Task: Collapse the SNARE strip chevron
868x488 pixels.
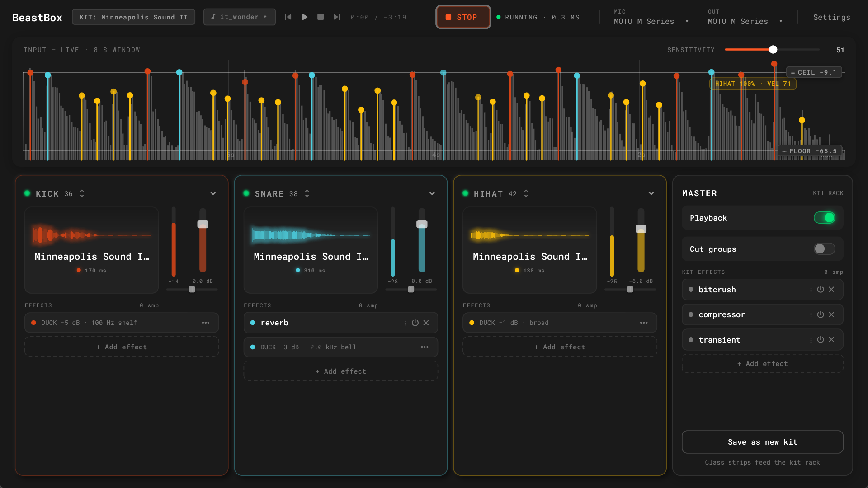Action: 432,193
